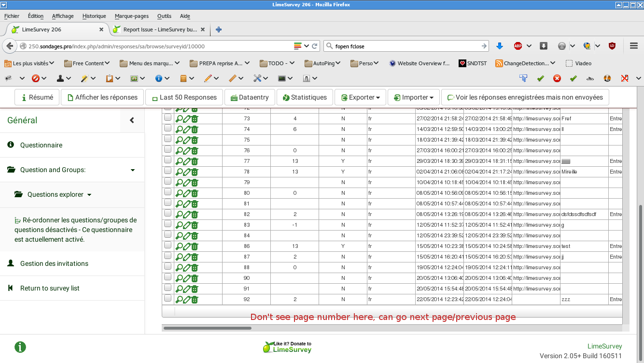Delete response 86 using its trash icon
The width and height of the screenshot is (644, 363).
pyautogui.click(x=195, y=247)
